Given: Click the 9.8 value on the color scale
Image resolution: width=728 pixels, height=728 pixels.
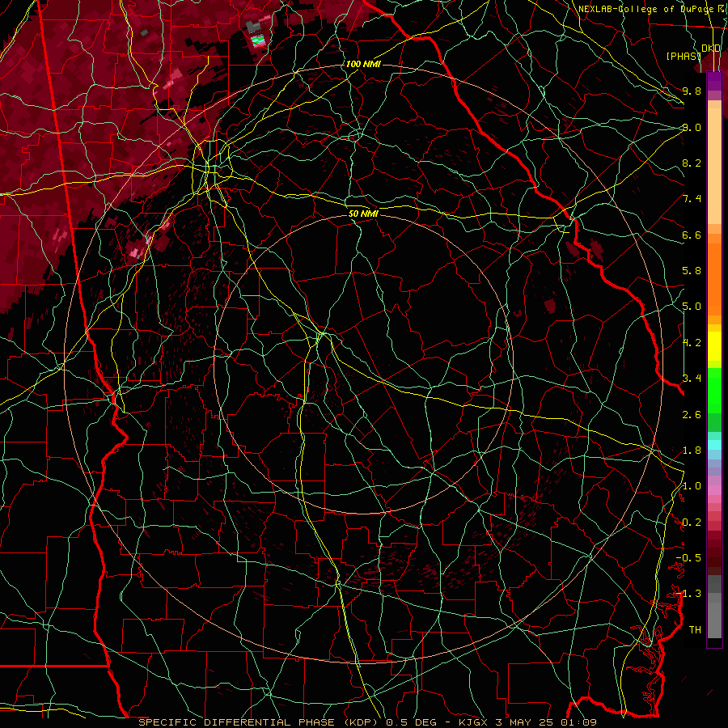Looking at the screenshot, I should [x=692, y=91].
